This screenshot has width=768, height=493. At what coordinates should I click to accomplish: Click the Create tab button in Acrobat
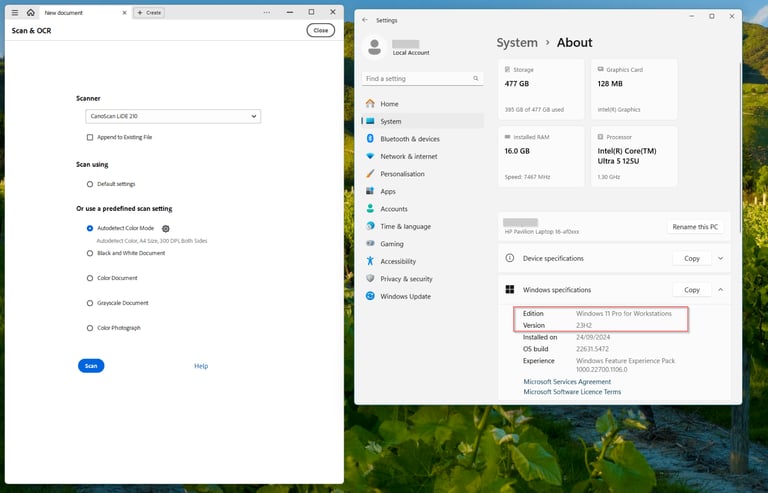[x=149, y=13]
